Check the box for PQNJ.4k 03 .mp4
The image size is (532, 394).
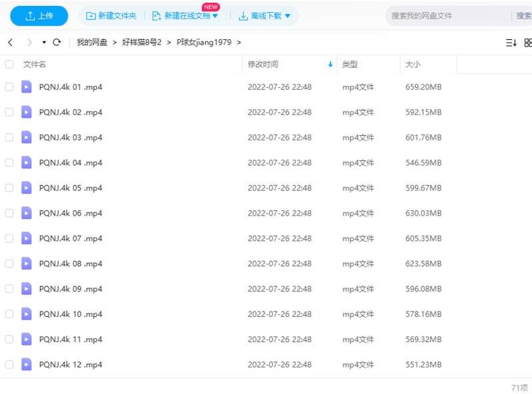click(x=9, y=137)
